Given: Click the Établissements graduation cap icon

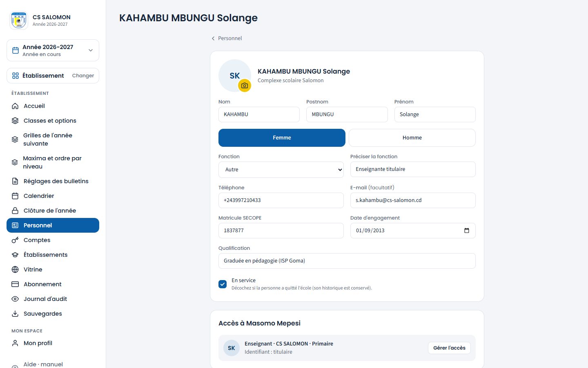Looking at the screenshot, I should 15,255.
